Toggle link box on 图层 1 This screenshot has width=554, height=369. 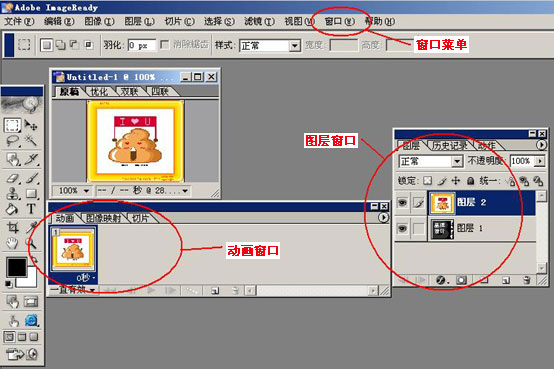(419, 229)
